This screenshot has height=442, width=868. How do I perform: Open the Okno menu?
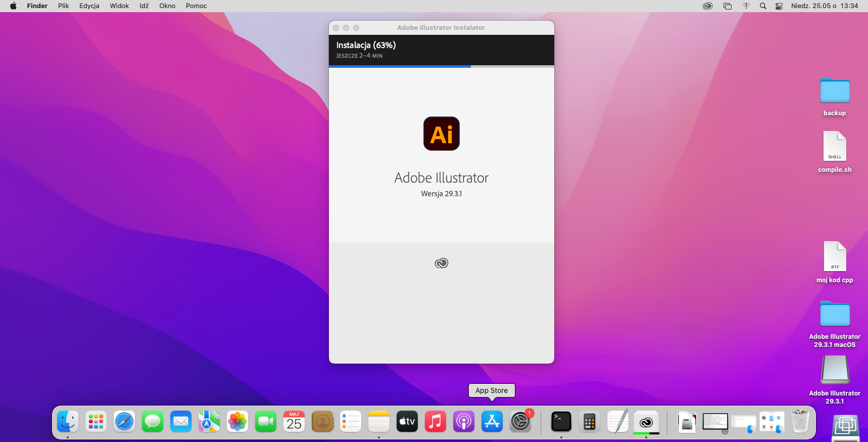click(167, 6)
